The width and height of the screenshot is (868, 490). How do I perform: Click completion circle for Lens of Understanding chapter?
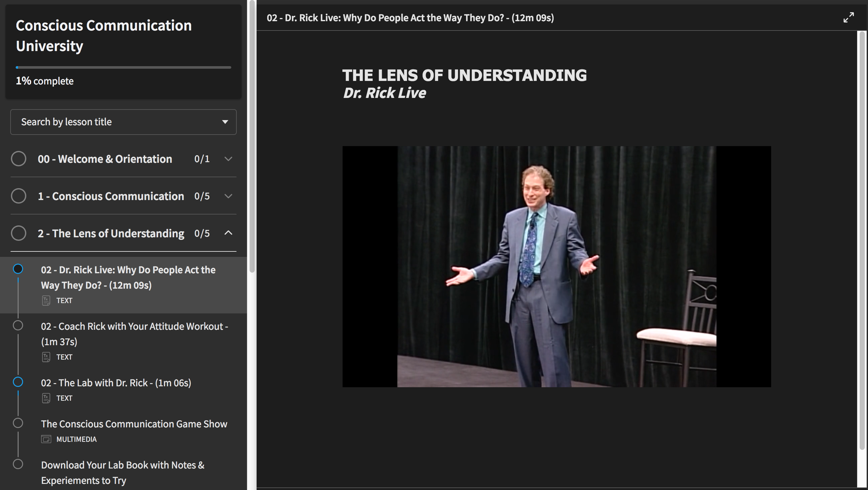(x=19, y=233)
